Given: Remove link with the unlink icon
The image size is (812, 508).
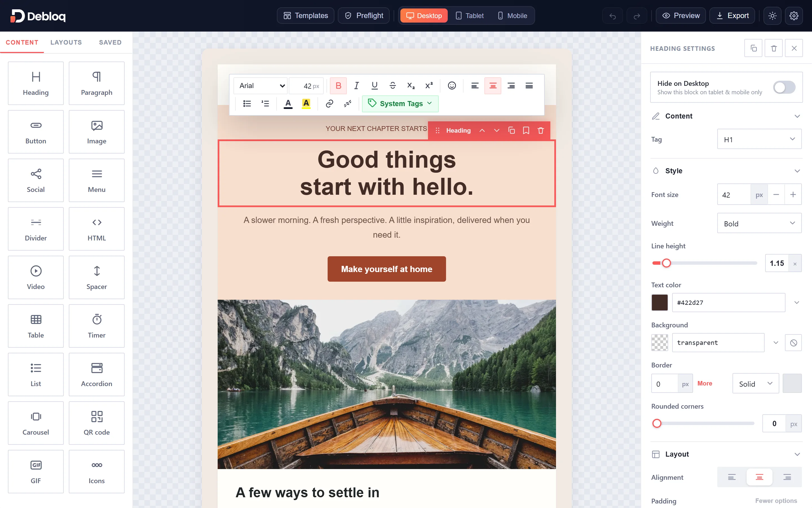Looking at the screenshot, I should tap(348, 104).
